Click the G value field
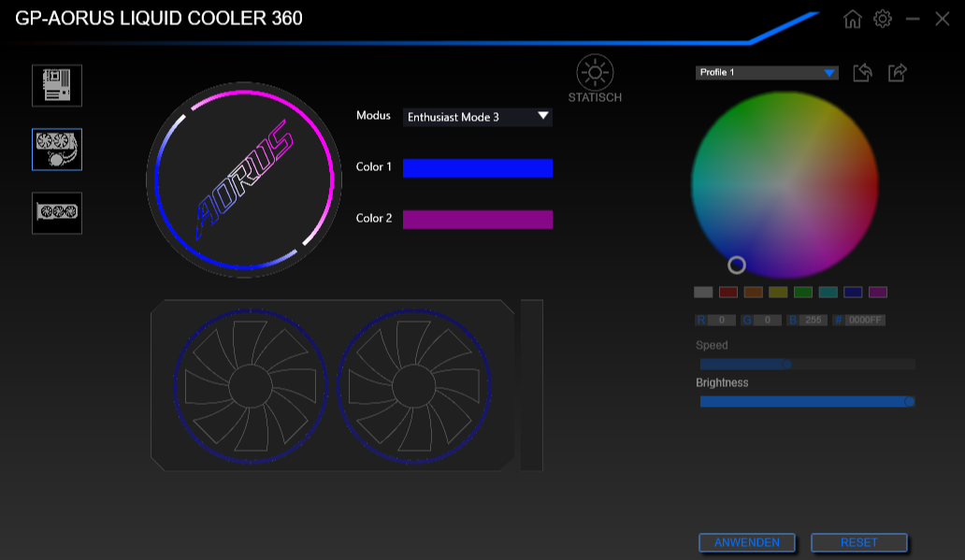 768,320
